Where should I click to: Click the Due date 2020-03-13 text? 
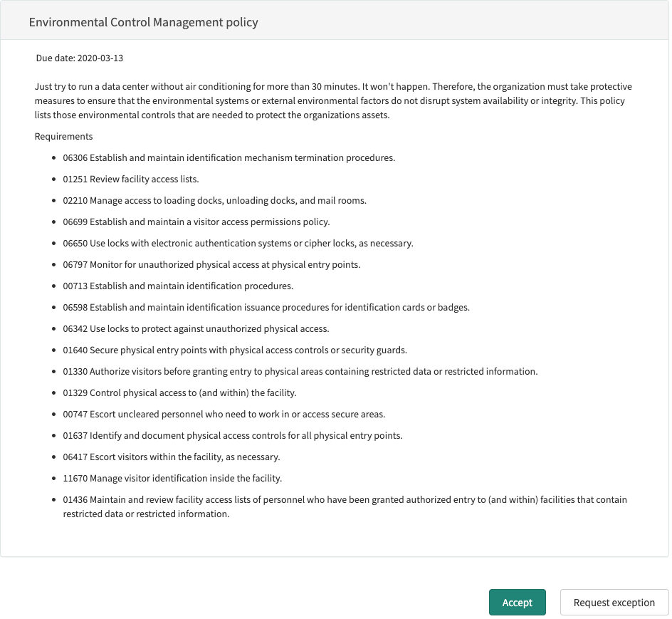pos(79,58)
